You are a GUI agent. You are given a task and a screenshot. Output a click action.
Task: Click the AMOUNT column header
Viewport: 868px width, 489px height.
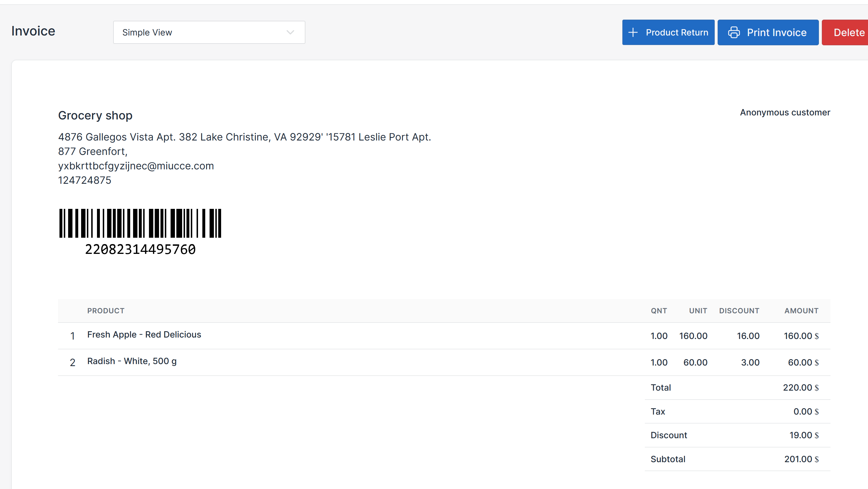pyautogui.click(x=801, y=310)
